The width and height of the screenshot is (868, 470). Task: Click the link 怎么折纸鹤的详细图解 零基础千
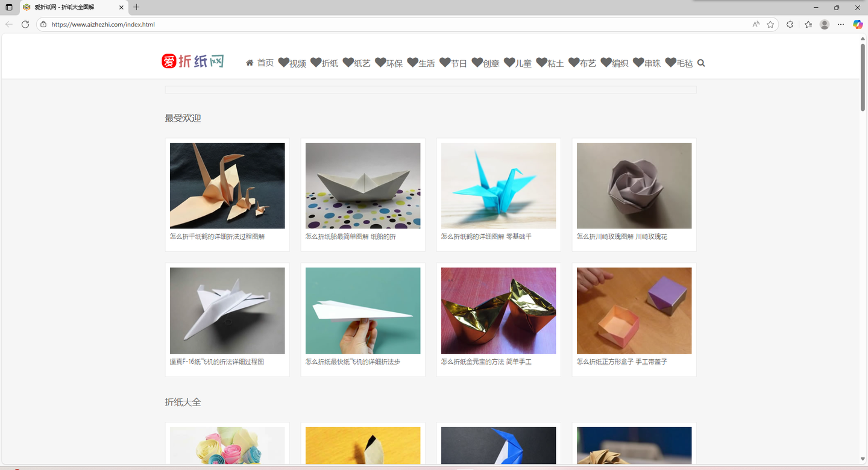486,237
